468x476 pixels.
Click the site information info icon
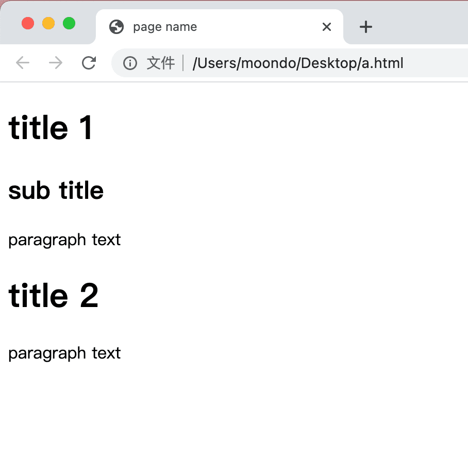(129, 63)
